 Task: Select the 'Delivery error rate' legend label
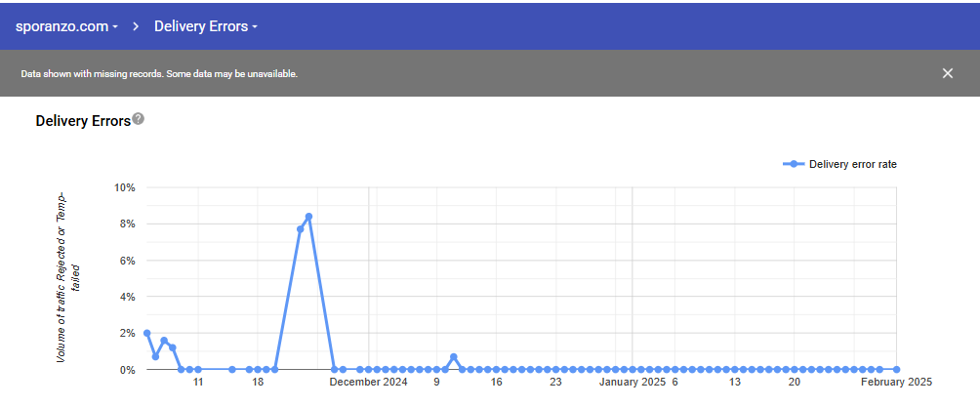[x=852, y=164]
